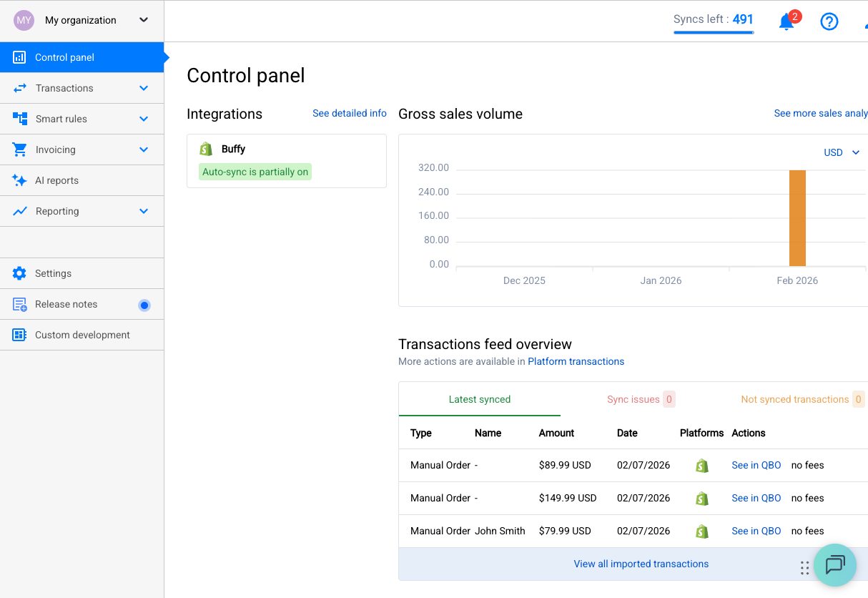Image resolution: width=868 pixels, height=598 pixels.
Task: Click the Shopify icon on the Buffy integration card
Action: 206,148
